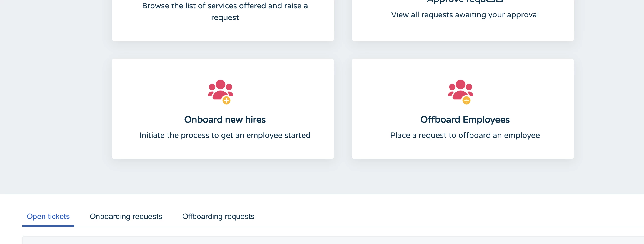Click empty bottom area of the approvals card

click(x=463, y=32)
